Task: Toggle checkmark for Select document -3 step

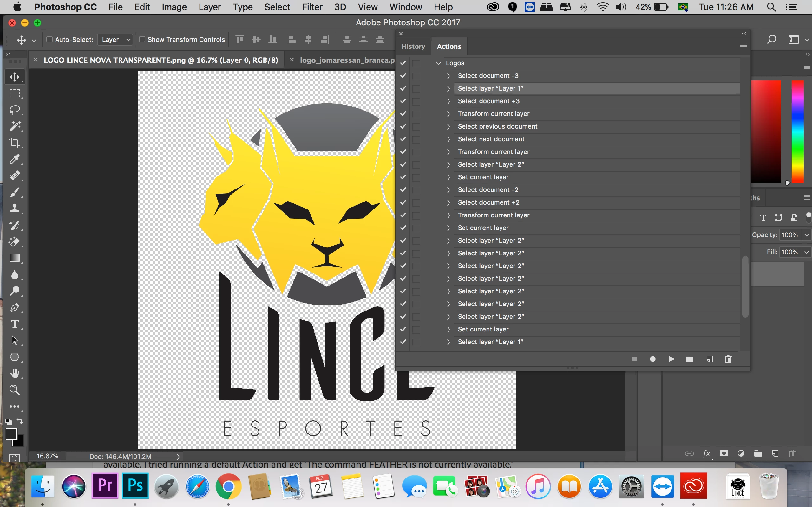Action: [x=403, y=76]
